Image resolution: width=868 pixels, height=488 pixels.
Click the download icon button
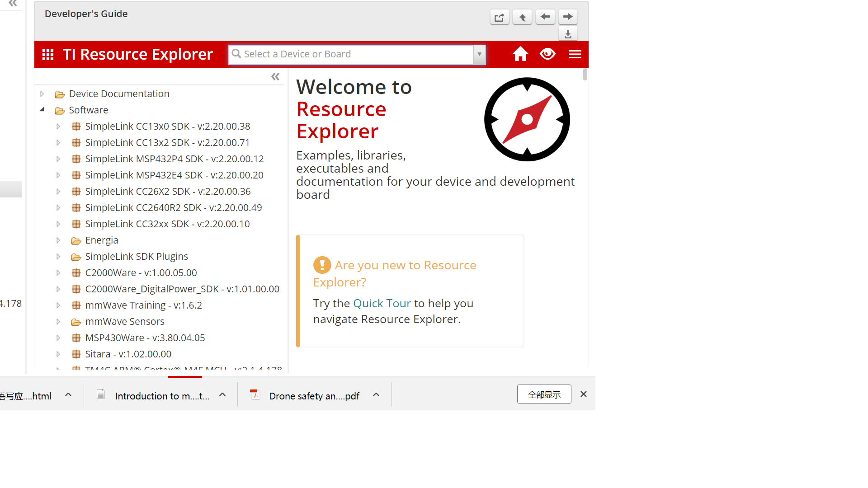click(568, 34)
